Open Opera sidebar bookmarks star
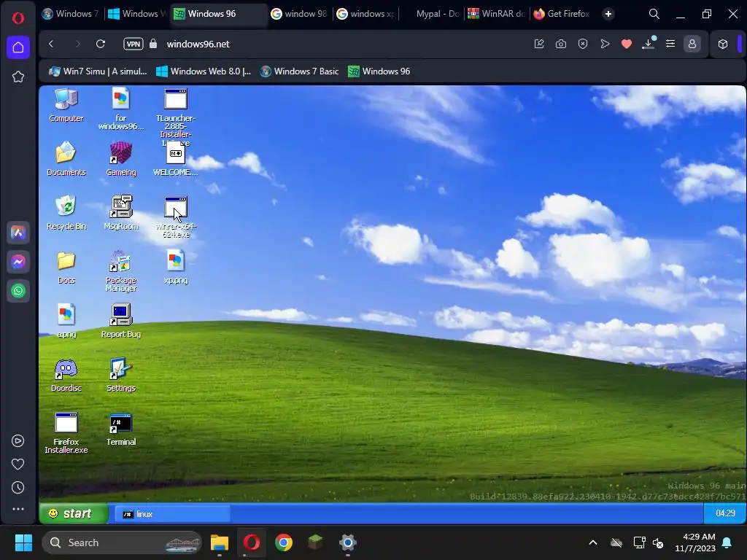747x560 pixels. click(x=18, y=77)
